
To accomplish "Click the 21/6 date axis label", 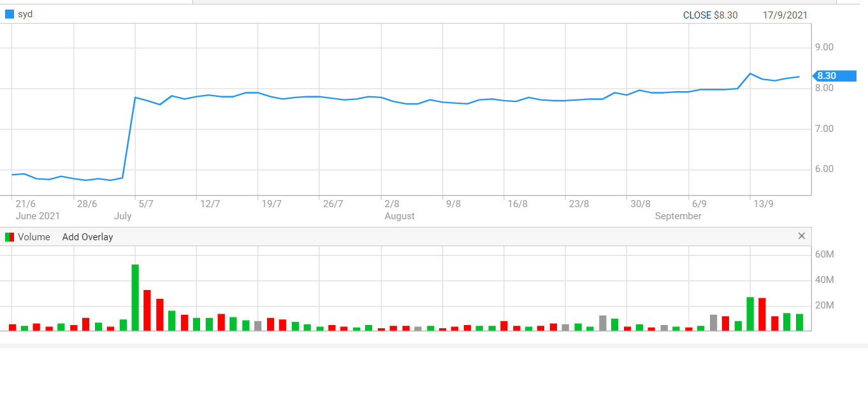I will tap(25, 204).
